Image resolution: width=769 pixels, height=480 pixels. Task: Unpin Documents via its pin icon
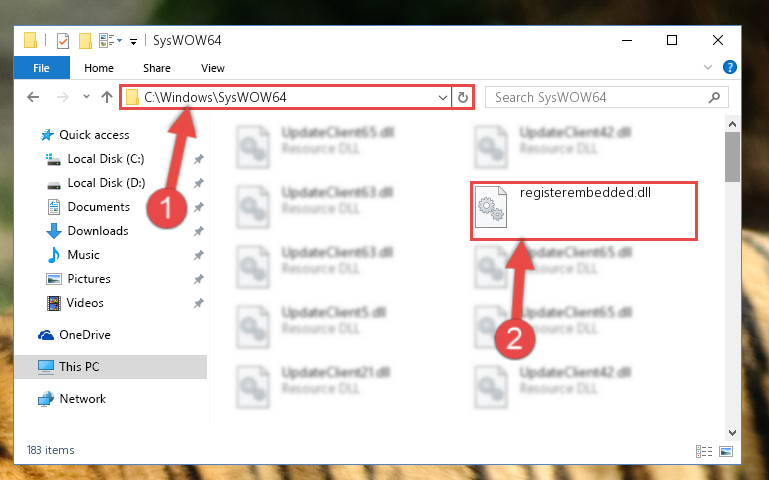tap(199, 207)
